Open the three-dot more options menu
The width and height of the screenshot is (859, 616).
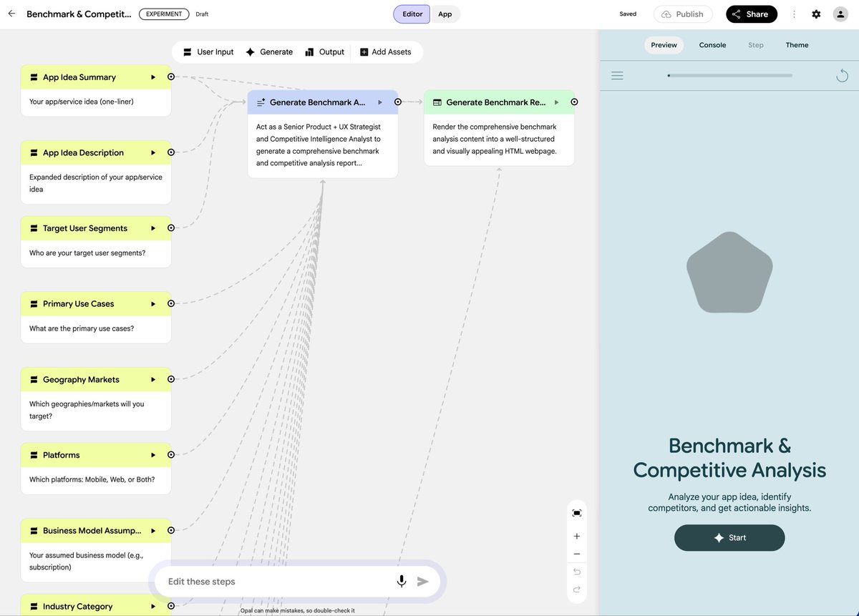794,14
